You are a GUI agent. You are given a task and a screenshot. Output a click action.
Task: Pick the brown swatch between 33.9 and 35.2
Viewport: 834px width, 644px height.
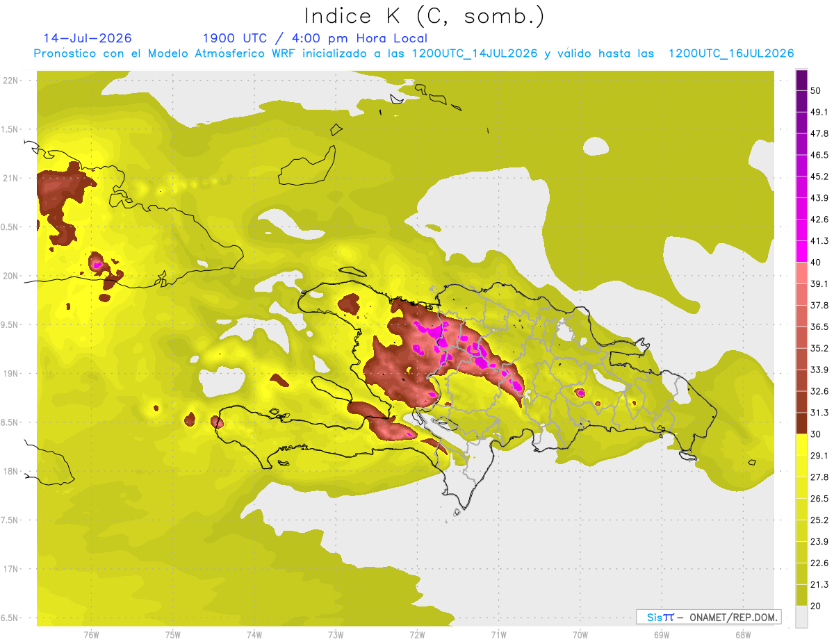click(x=801, y=359)
